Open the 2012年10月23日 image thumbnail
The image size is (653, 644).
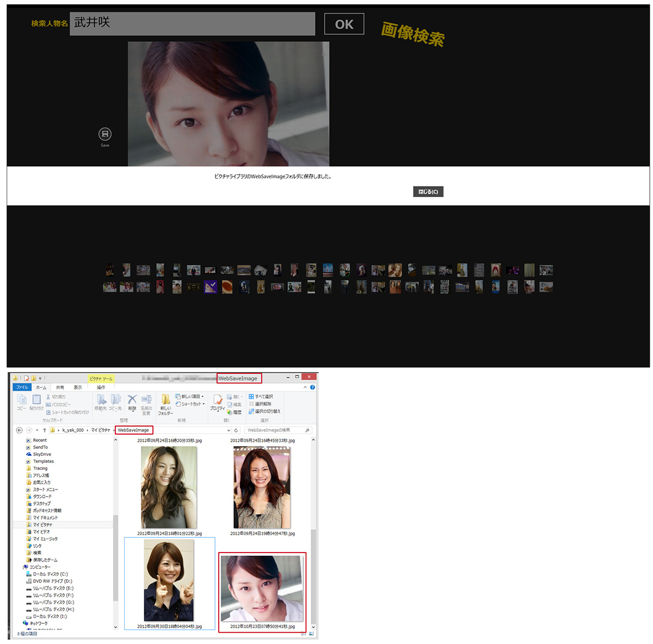[x=262, y=589]
